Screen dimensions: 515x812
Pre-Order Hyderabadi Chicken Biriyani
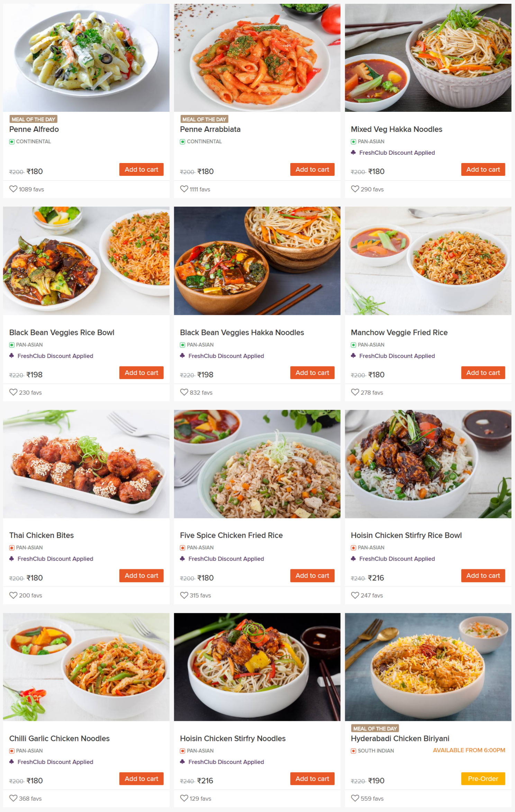click(x=483, y=779)
